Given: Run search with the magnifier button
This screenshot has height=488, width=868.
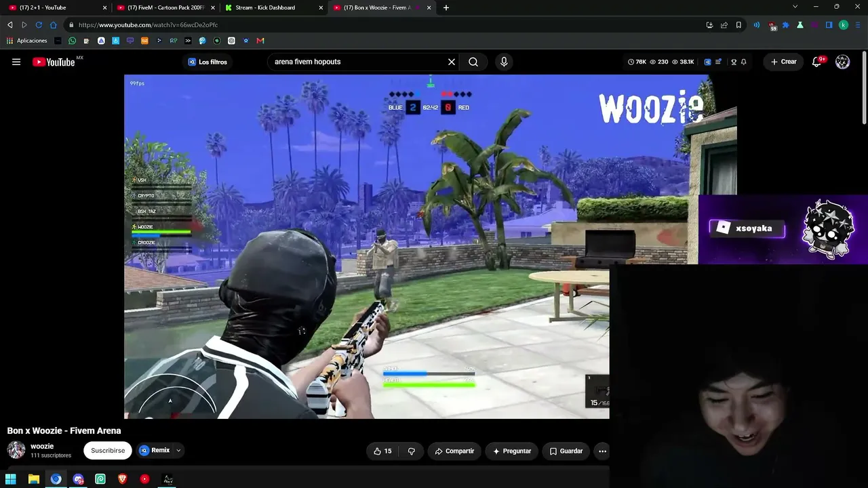Looking at the screenshot, I should (x=473, y=62).
